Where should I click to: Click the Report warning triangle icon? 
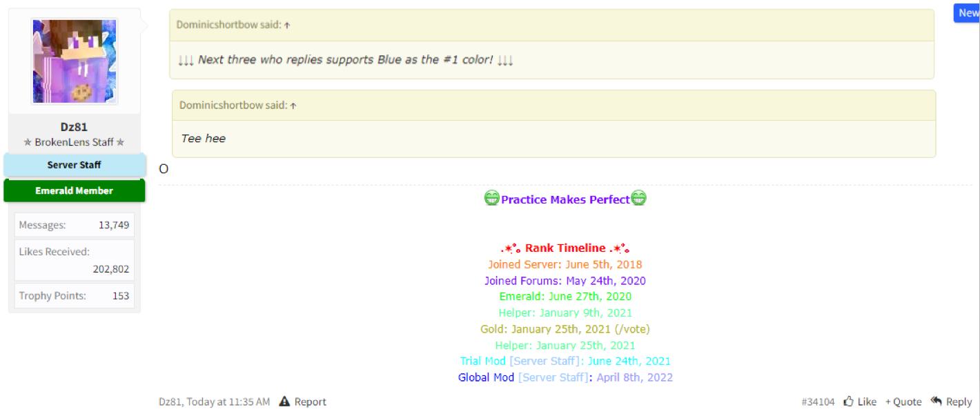coord(284,402)
